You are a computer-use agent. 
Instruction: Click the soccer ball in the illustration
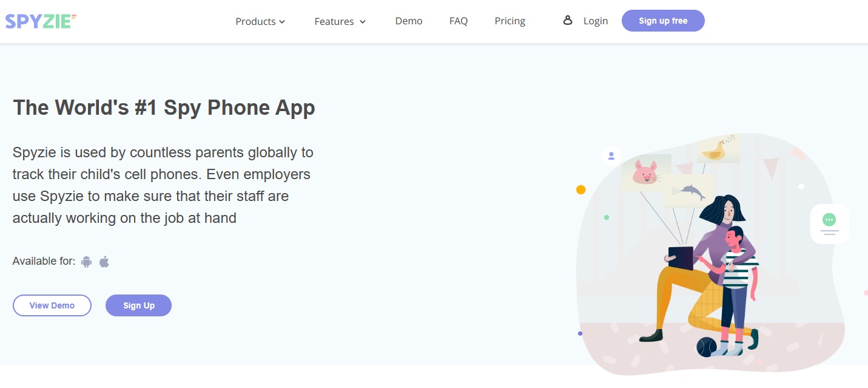click(x=706, y=347)
